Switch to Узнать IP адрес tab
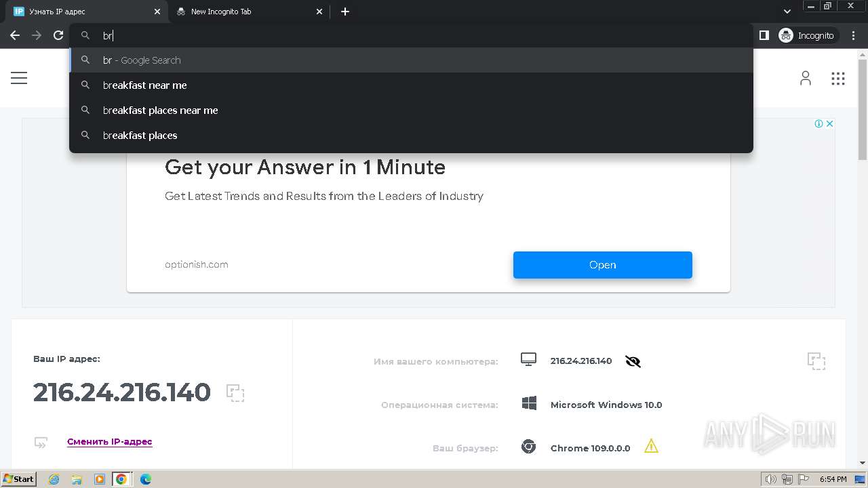The image size is (868, 488). [85, 12]
